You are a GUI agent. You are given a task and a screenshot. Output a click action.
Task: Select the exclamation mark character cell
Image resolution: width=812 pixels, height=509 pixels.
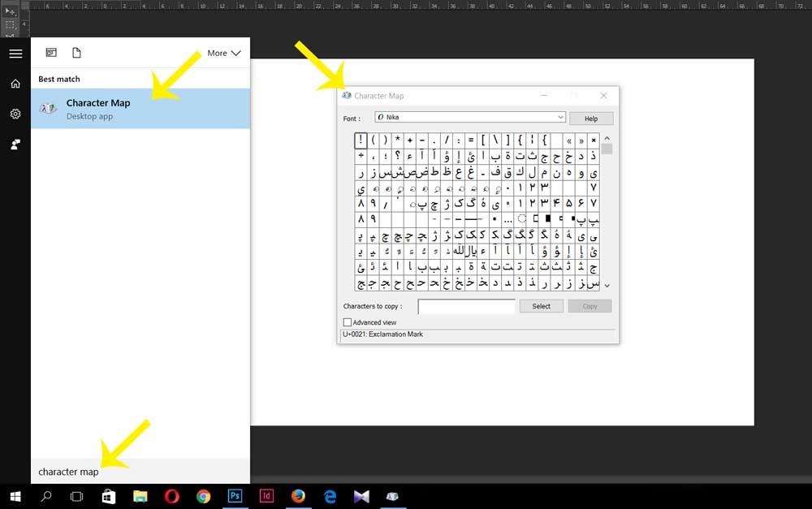pyautogui.click(x=361, y=140)
